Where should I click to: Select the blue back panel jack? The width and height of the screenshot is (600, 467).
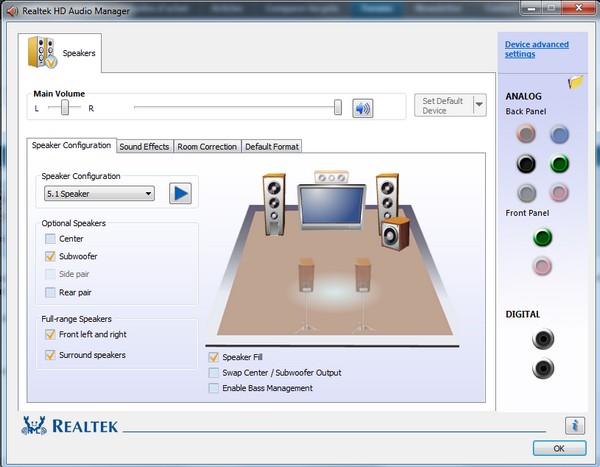pos(560,135)
